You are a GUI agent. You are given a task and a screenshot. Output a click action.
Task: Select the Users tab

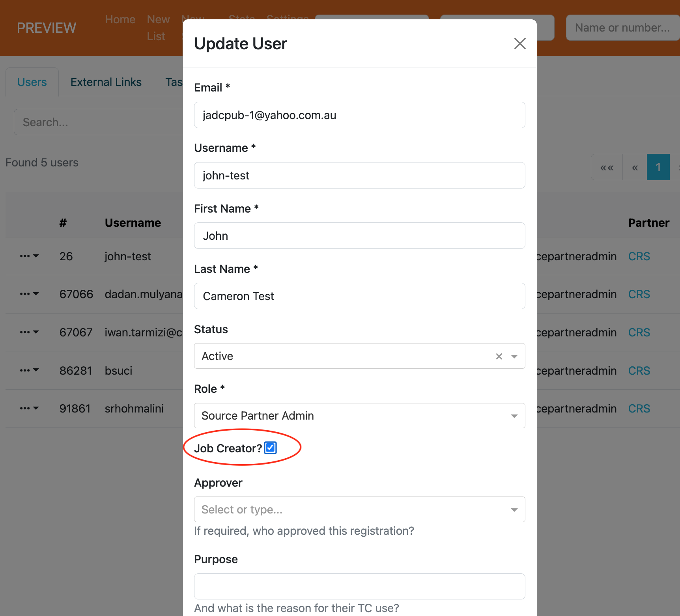pyautogui.click(x=32, y=82)
